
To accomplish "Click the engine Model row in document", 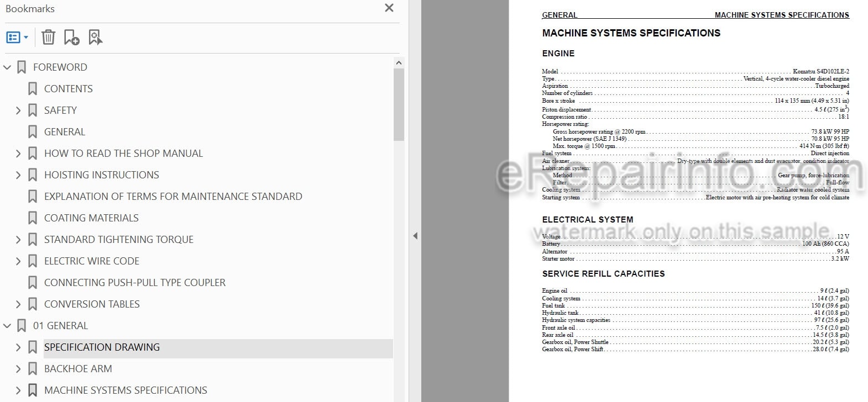I will coord(696,71).
